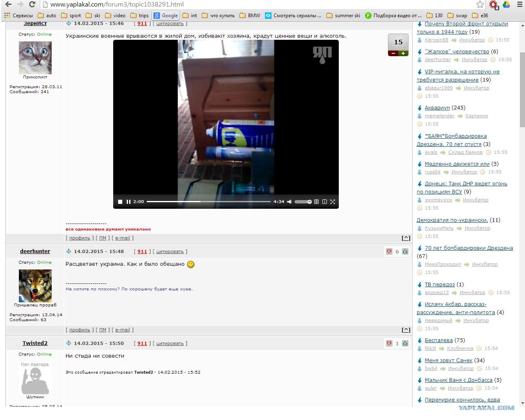Expand the summer ski bookmarks folder

point(343,16)
